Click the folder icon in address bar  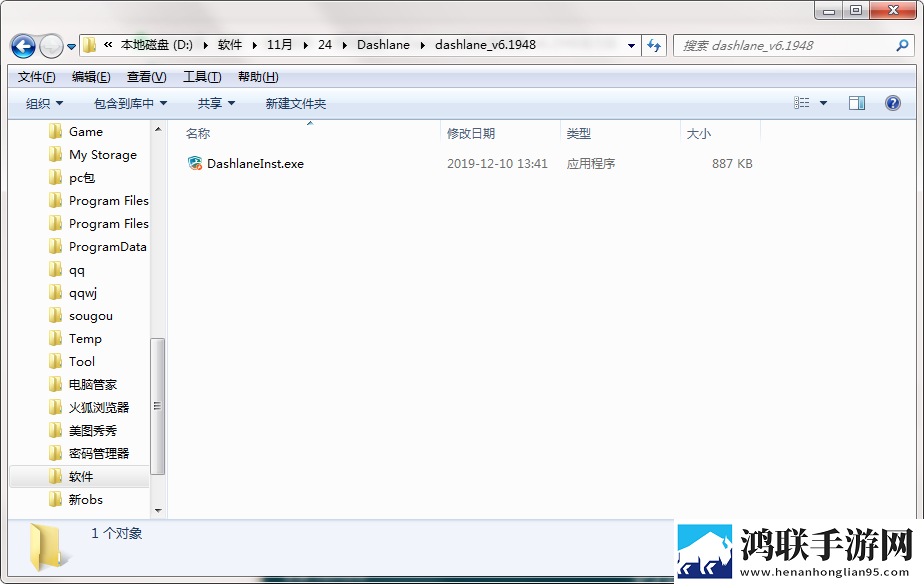click(x=89, y=45)
